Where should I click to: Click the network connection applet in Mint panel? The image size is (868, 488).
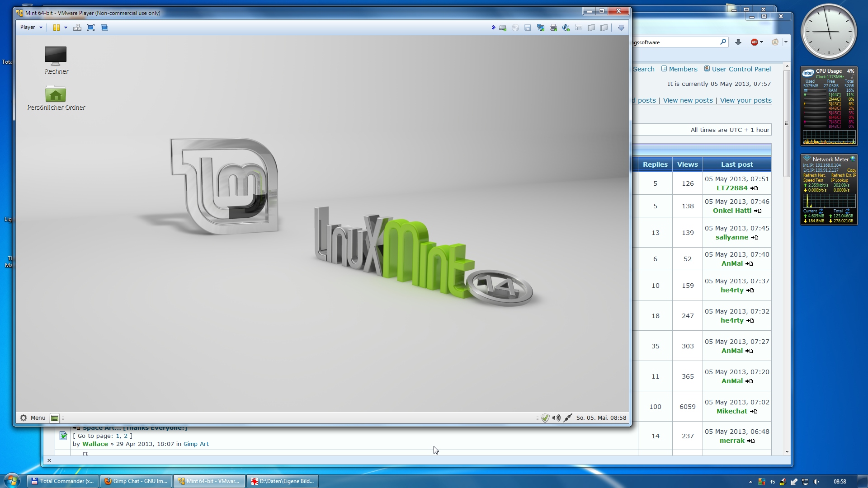[x=568, y=418]
